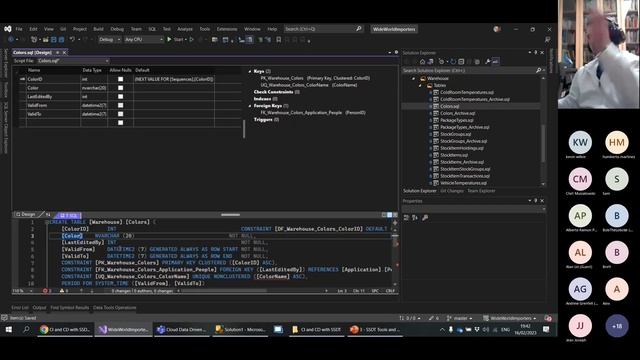Click the Preview Selected Items icon in Solution Explorer
Screen dimensions: 640x360
(x=495, y=62)
